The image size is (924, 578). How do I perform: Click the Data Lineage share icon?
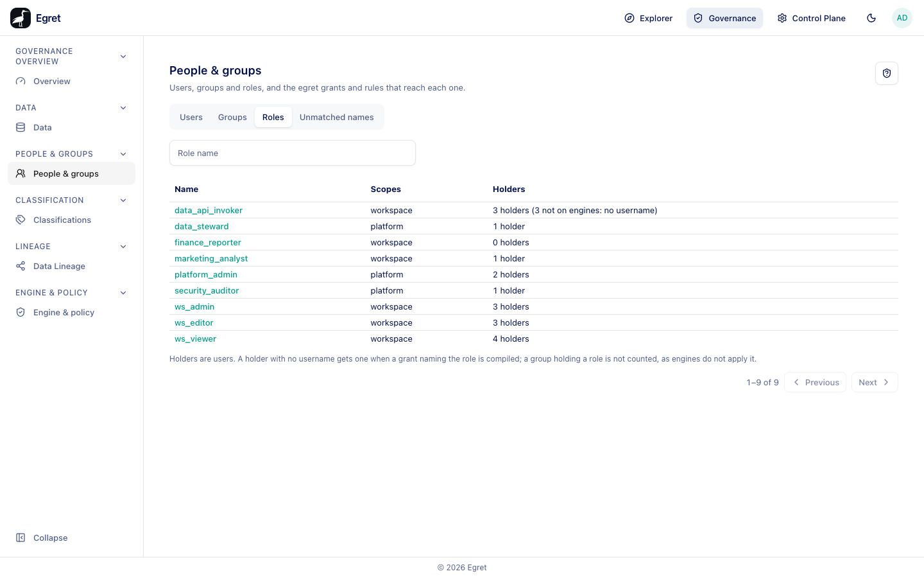point(21,266)
